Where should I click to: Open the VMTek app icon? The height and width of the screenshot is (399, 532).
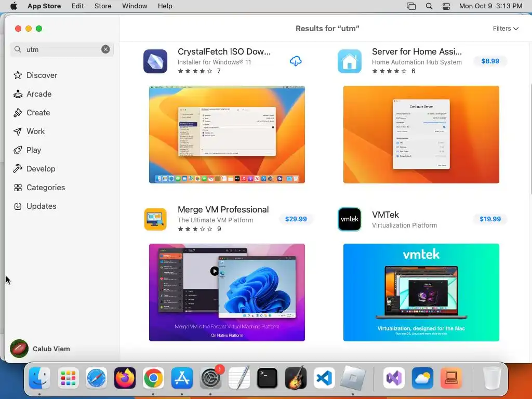tap(350, 219)
